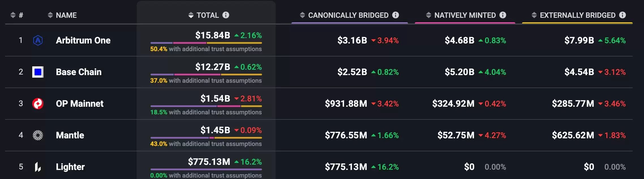Open the Arbitrum One project link

[83, 40]
